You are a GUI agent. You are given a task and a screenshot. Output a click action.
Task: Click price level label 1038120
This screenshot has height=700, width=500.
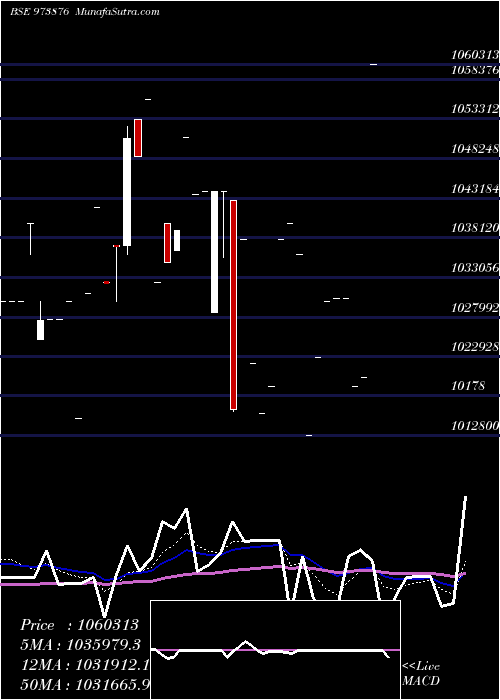point(475,228)
